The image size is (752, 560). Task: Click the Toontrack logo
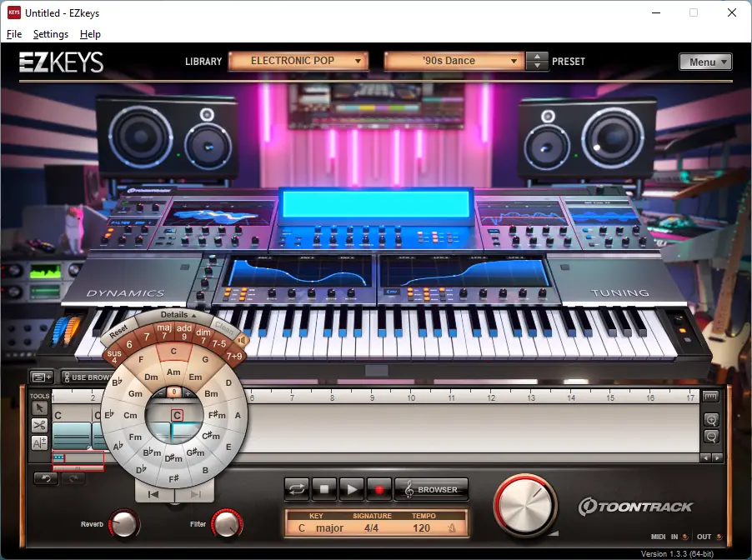(635, 507)
